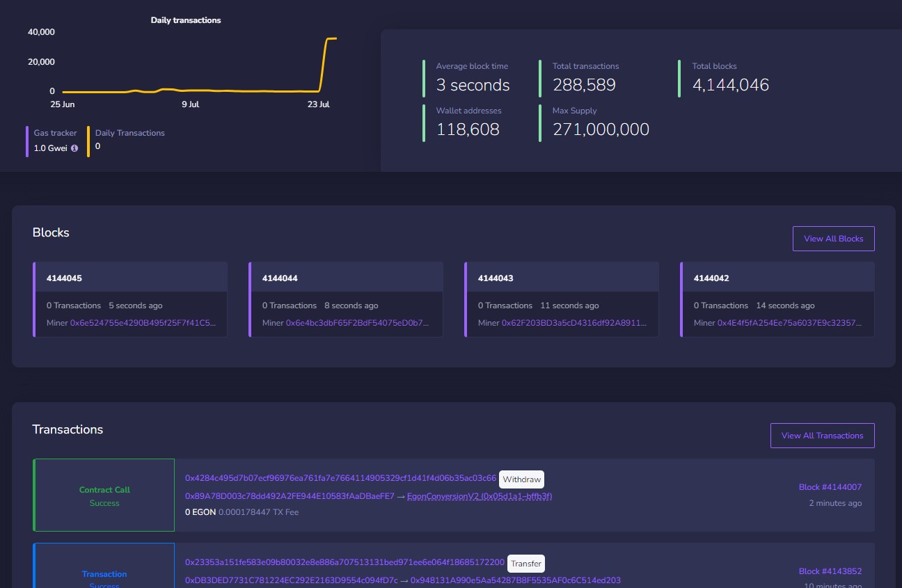Open Block #4143852 link
The width and height of the screenshot is (902, 588).
coord(830,571)
